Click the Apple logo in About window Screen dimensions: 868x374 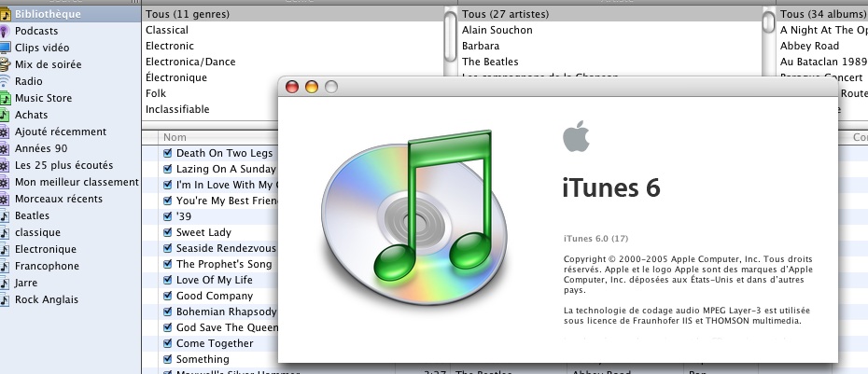point(576,137)
